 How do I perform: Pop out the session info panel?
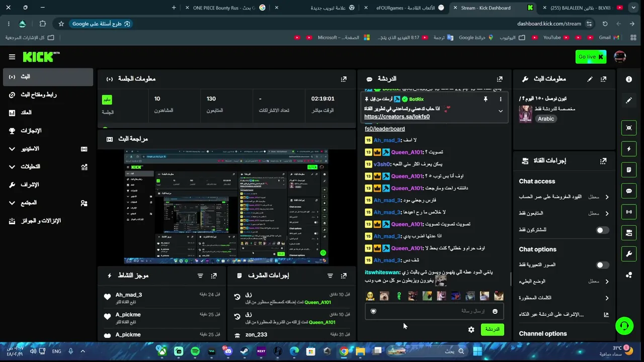point(344,79)
